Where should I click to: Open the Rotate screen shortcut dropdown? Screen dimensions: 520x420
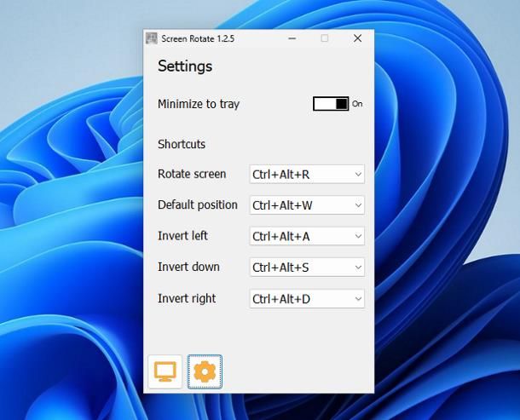[x=307, y=174]
